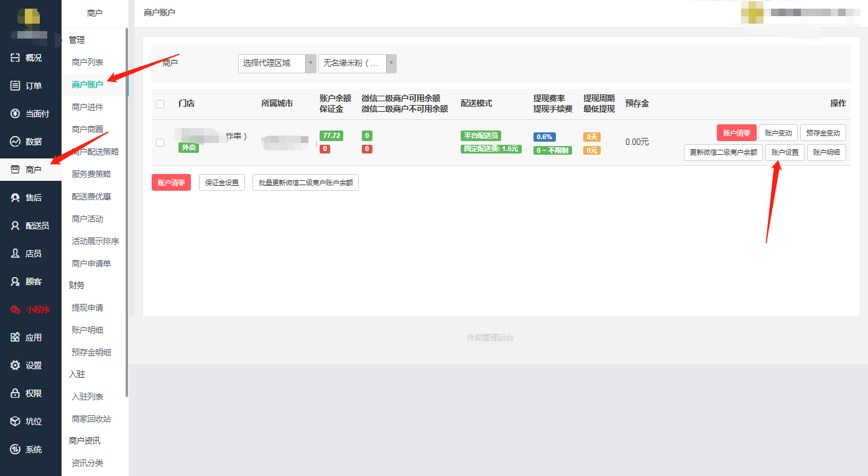Click the bulk 账户清零 button below table
The height and width of the screenshot is (476, 868).
[x=171, y=183]
